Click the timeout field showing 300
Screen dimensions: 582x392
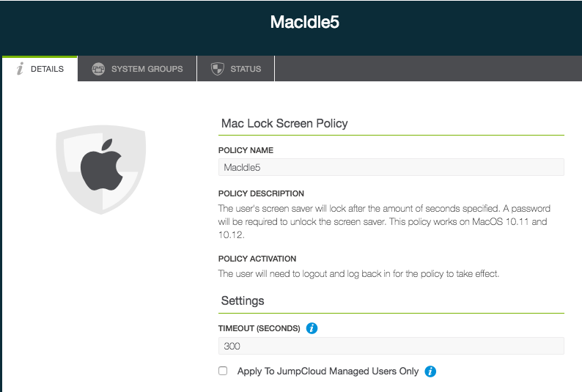391,346
